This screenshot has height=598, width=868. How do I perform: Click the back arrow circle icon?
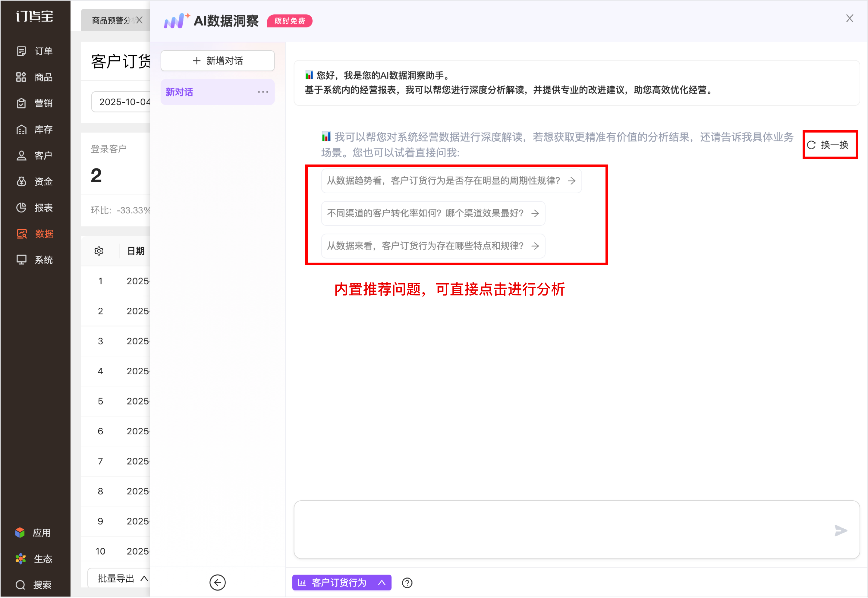pos(217,582)
